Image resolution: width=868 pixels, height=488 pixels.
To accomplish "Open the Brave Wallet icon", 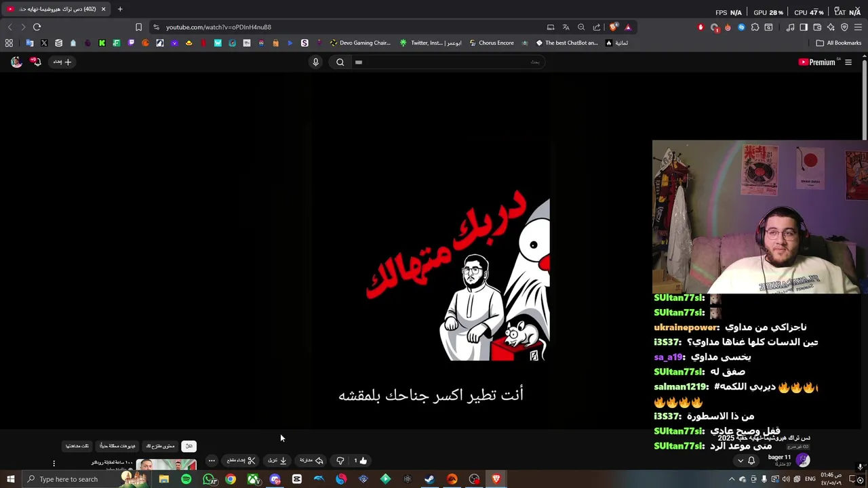I will 817,27.
